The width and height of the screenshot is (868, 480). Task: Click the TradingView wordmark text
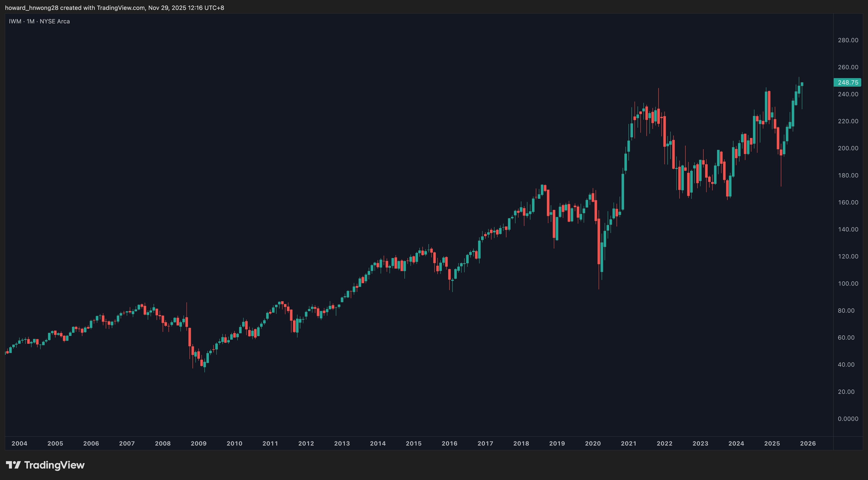[x=54, y=465]
